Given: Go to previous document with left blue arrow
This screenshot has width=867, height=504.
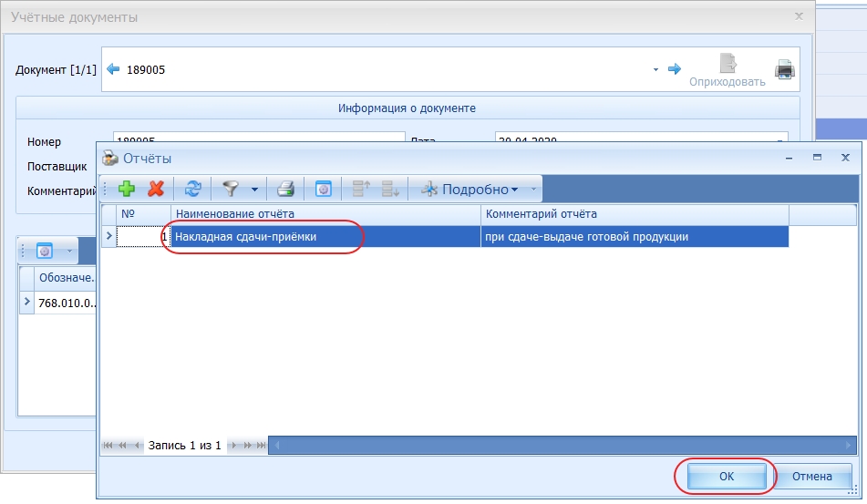Looking at the screenshot, I should tap(114, 69).
